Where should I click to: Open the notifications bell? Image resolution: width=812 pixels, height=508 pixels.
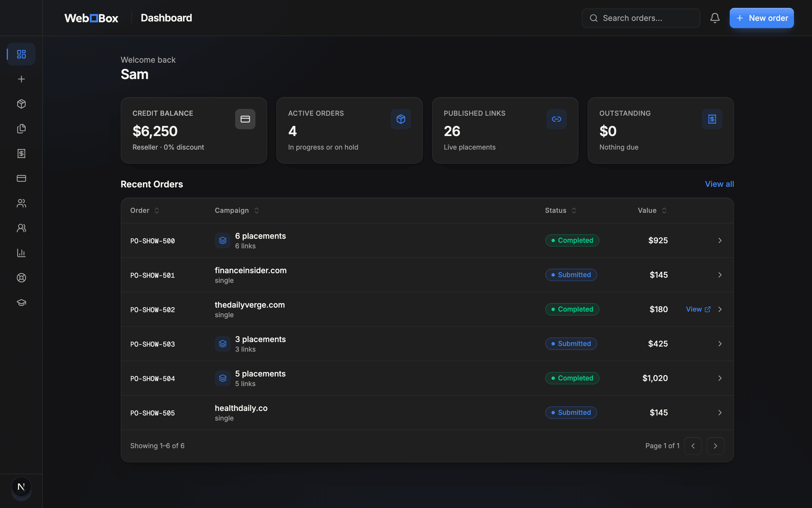click(715, 18)
